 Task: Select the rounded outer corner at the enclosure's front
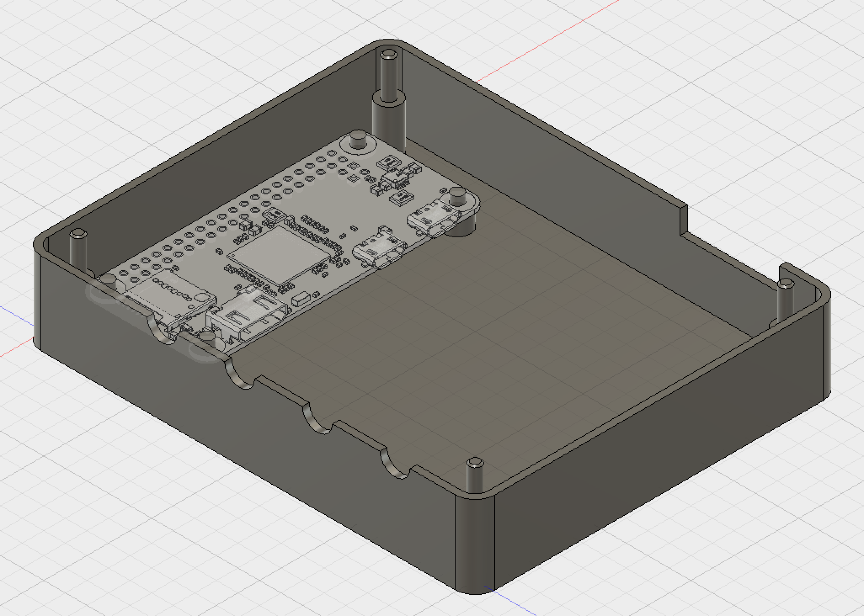(x=475, y=545)
